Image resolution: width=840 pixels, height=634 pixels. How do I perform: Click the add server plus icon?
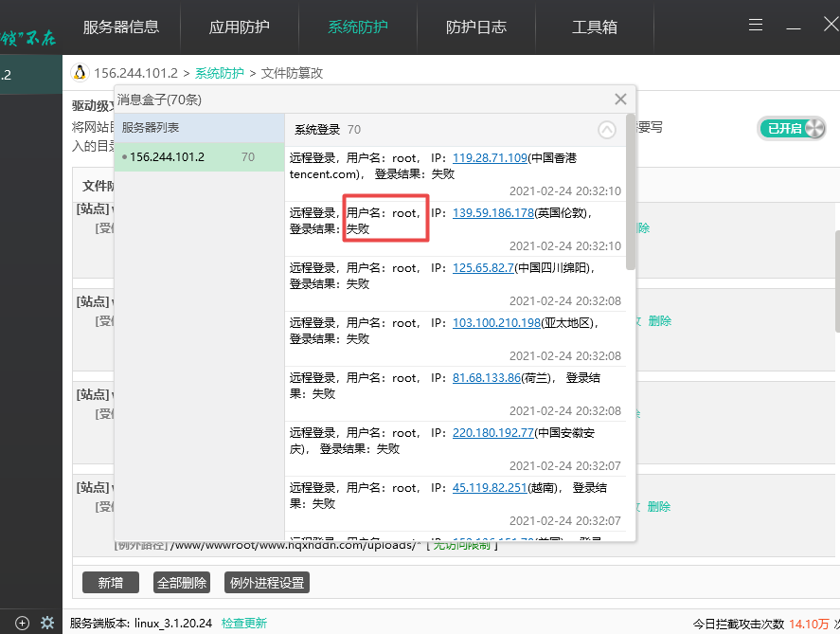tap(23, 623)
